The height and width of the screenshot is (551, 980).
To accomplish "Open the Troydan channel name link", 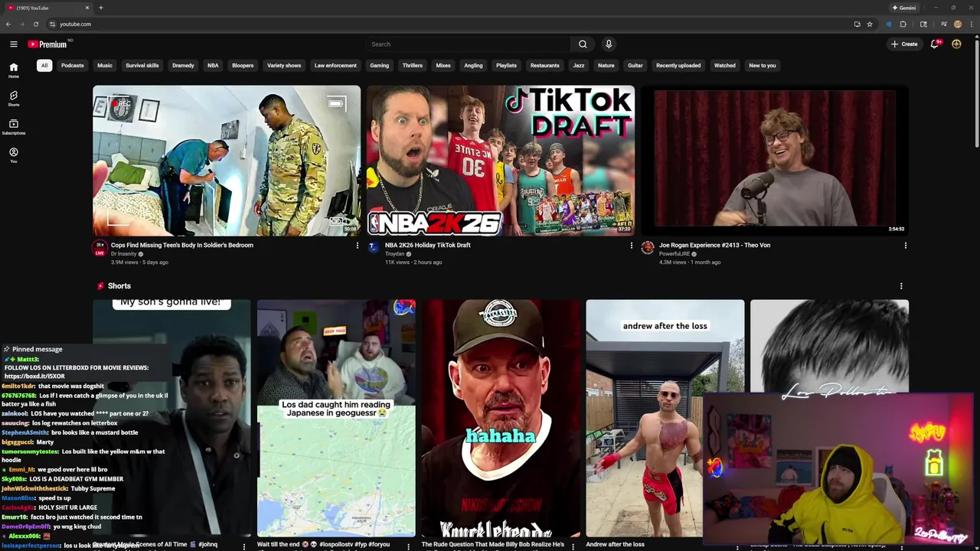I will [x=394, y=254].
